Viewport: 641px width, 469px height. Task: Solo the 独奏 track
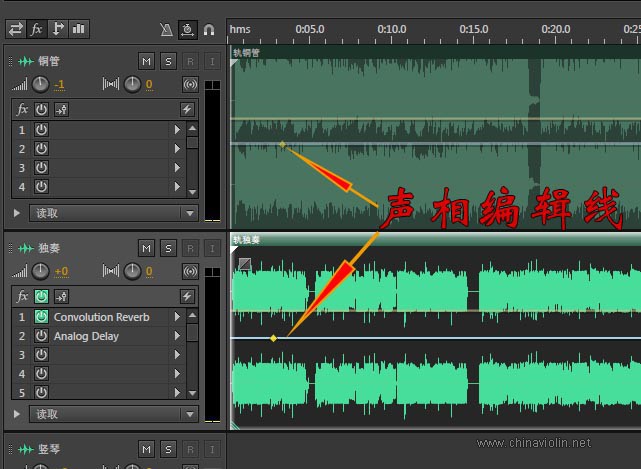pos(168,248)
